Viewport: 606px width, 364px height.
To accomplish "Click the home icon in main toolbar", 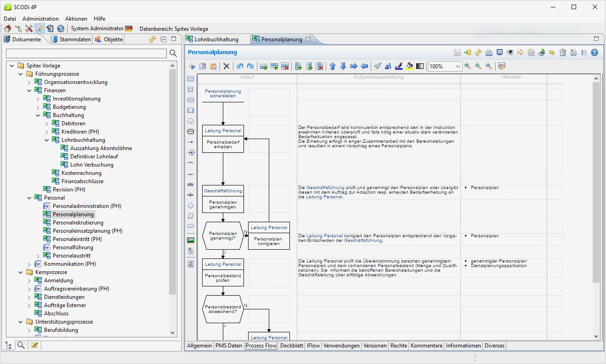I will coord(8,28).
